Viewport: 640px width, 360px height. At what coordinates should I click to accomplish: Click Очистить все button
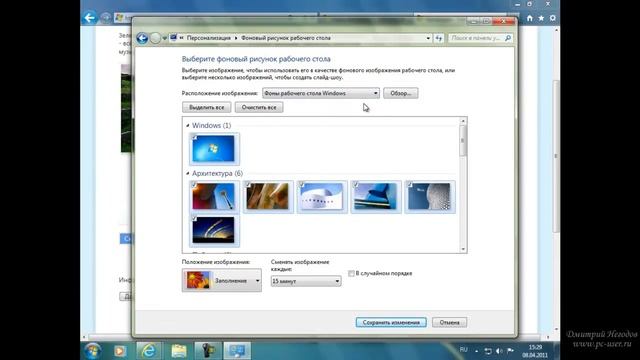259,107
